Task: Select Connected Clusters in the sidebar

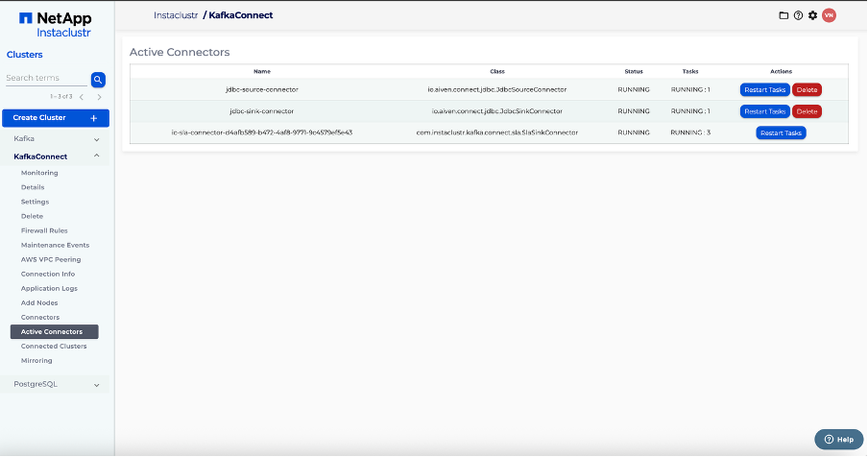Action: point(54,346)
